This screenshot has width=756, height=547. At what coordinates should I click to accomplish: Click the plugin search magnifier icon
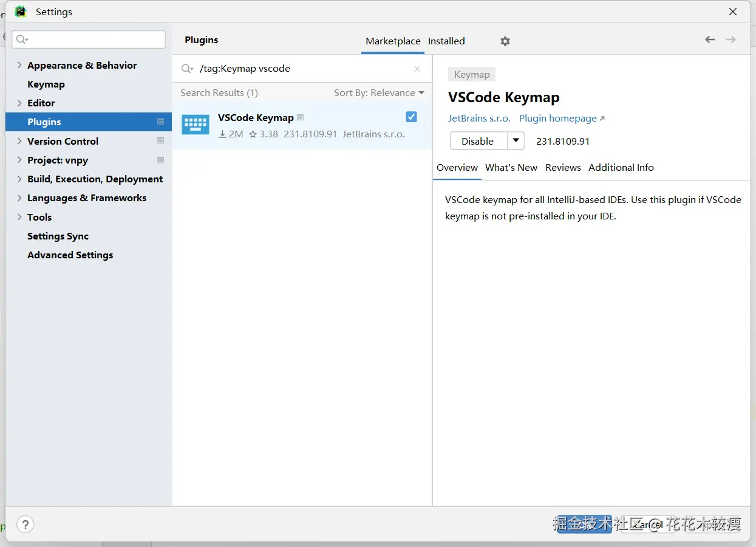coord(187,69)
